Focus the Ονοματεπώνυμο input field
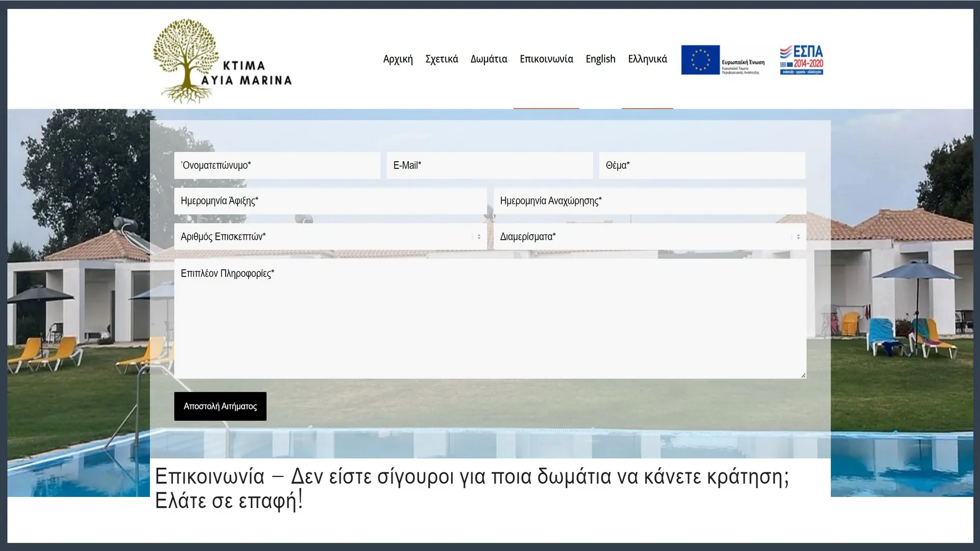Viewport: 980px width, 551px height. pos(277,165)
